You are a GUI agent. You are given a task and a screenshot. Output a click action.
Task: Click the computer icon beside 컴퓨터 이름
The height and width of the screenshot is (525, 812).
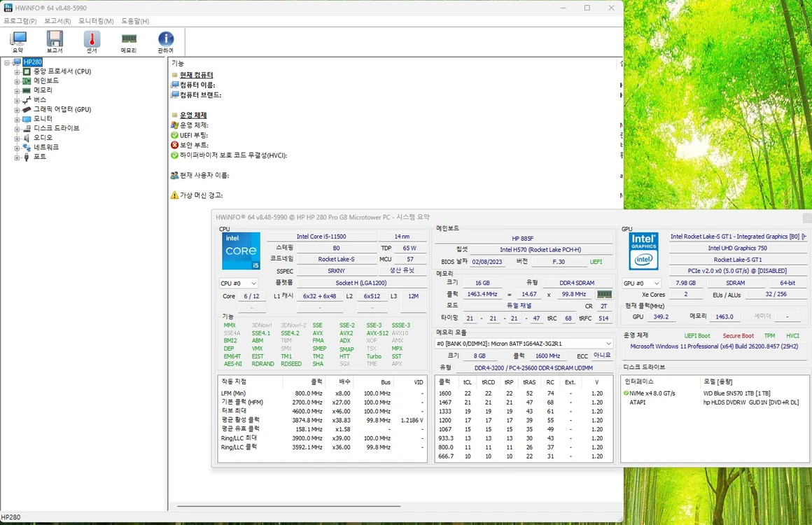pyautogui.click(x=175, y=85)
